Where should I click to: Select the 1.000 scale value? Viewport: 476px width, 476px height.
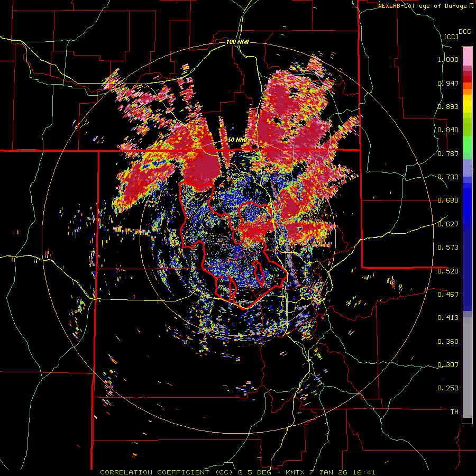pos(448,59)
